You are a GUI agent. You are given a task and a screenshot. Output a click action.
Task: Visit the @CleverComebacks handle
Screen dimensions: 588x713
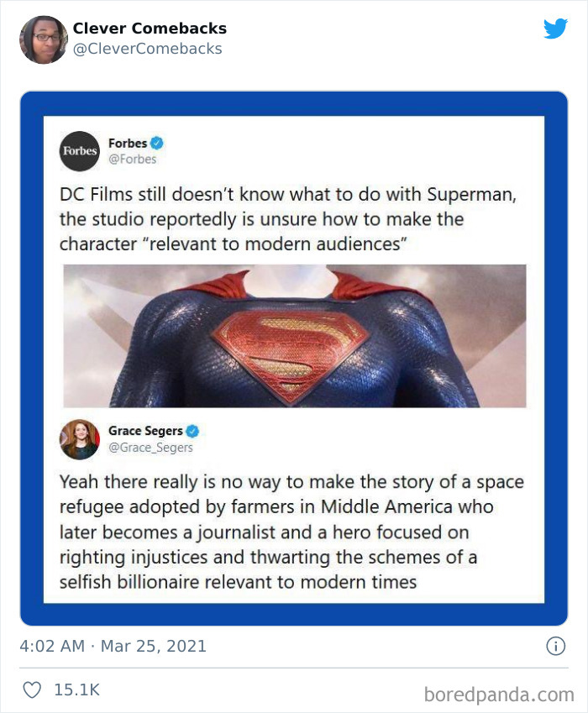pyautogui.click(x=147, y=49)
